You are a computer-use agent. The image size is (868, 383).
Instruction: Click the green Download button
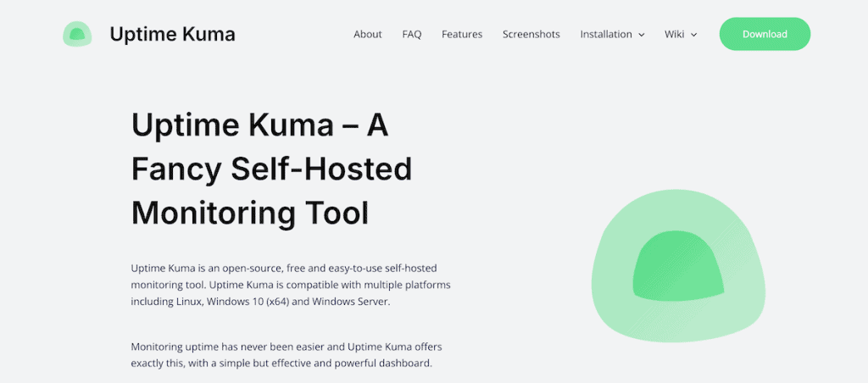[x=765, y=34]
